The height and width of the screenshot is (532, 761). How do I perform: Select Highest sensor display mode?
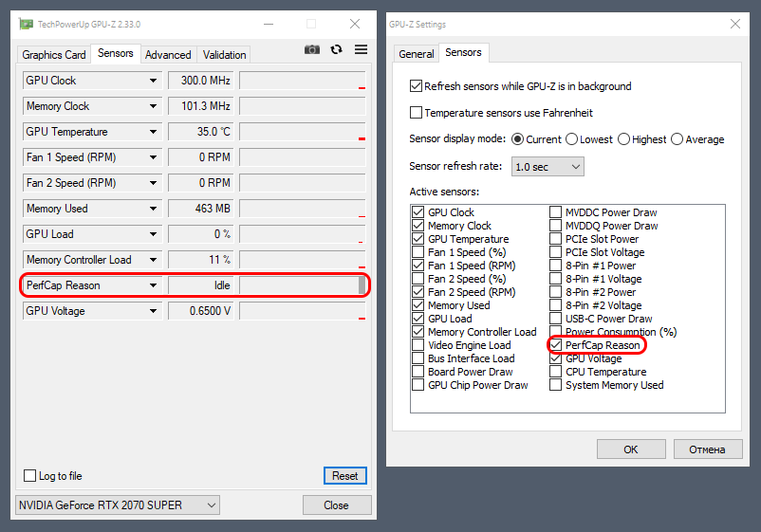pyautogui.click(x=623, y=139)
